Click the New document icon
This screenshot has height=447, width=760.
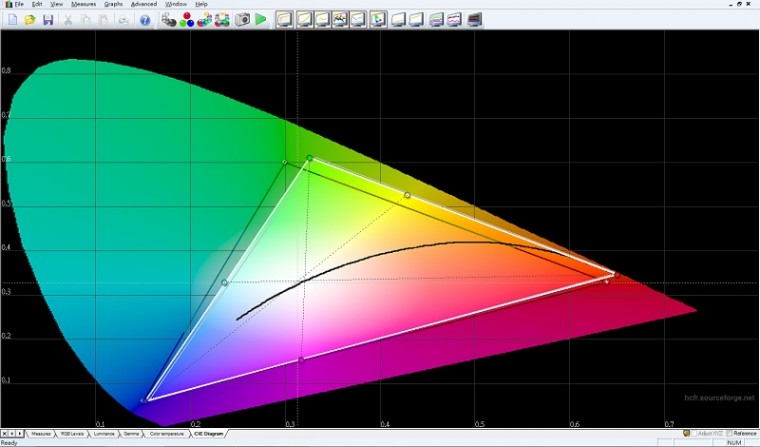(x=12, y=19)
